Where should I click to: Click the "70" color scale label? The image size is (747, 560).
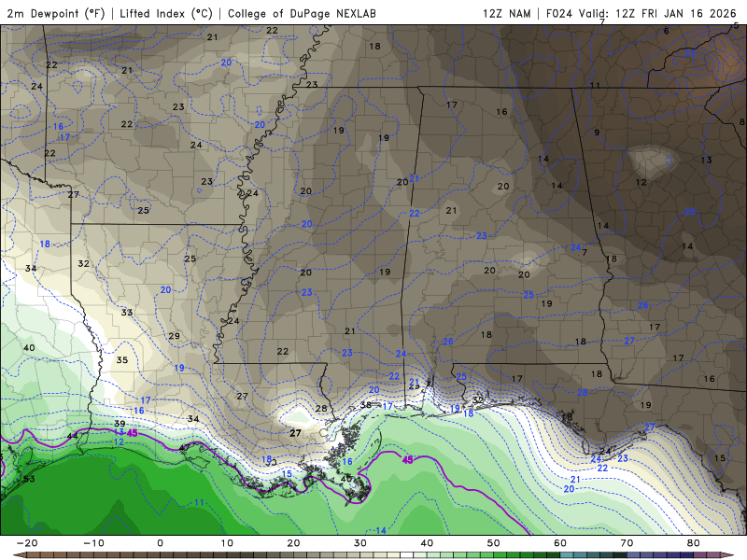pyautogui.click(x=627, y=543)
